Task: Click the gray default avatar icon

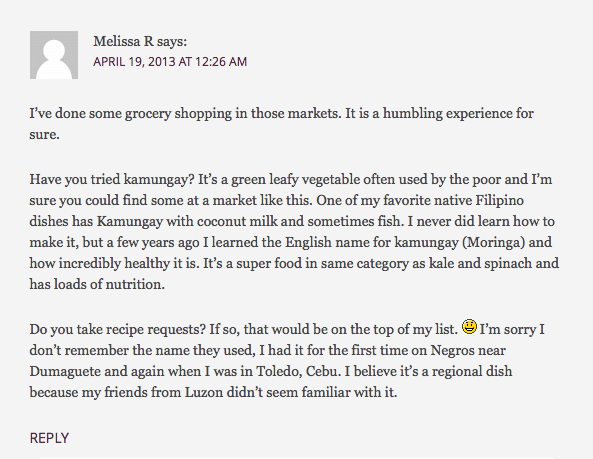Action: (54, 55)
